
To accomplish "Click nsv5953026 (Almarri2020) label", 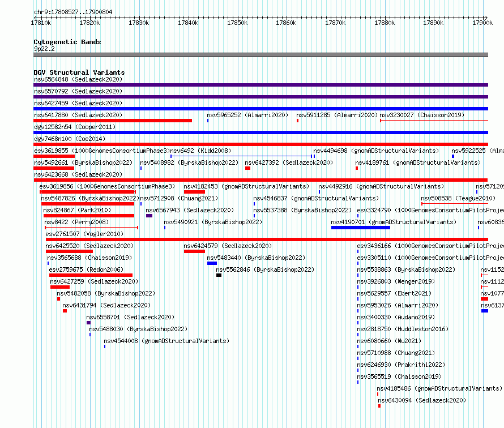I will tap(398, 305).
